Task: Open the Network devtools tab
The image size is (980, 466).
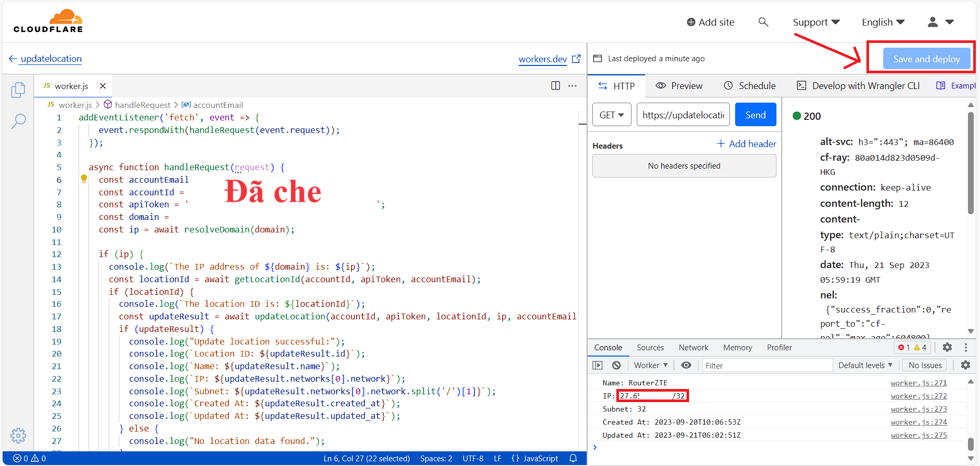Action: 694,348
